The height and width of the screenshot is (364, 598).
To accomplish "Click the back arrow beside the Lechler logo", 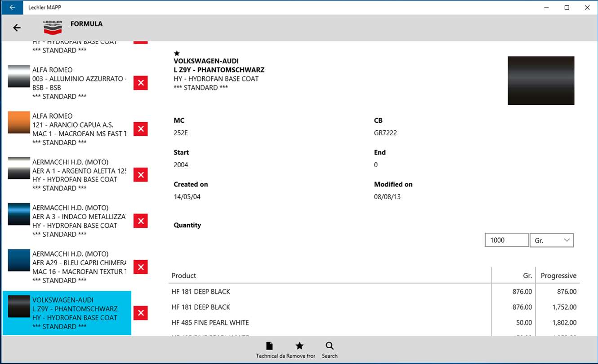I will tap(17, 28).
